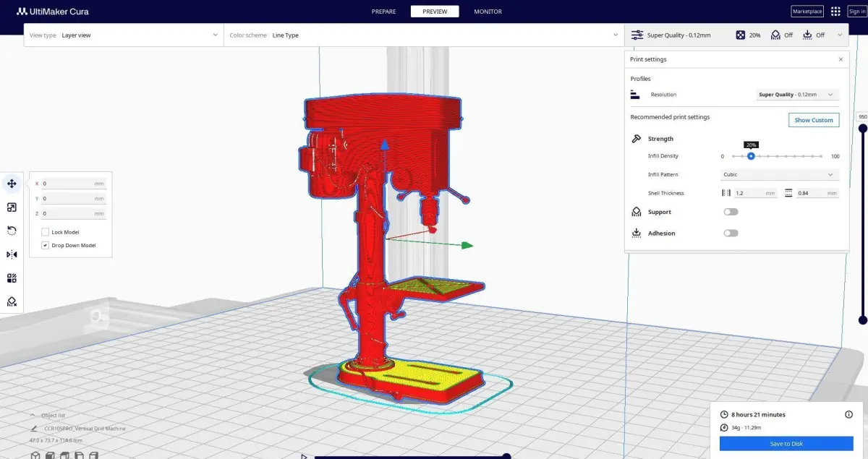Select the Rotate tool icon
The width and height of the screenshot is (868, 459).
(x=12, y=231)
